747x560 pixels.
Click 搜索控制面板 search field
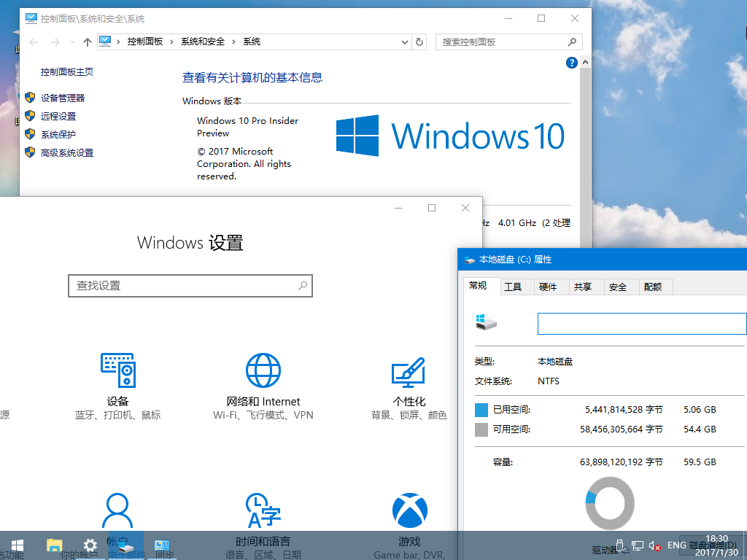coord(508,42)
